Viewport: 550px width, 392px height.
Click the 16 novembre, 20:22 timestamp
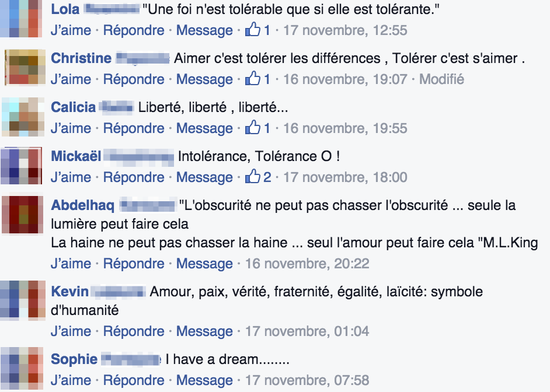307,264
